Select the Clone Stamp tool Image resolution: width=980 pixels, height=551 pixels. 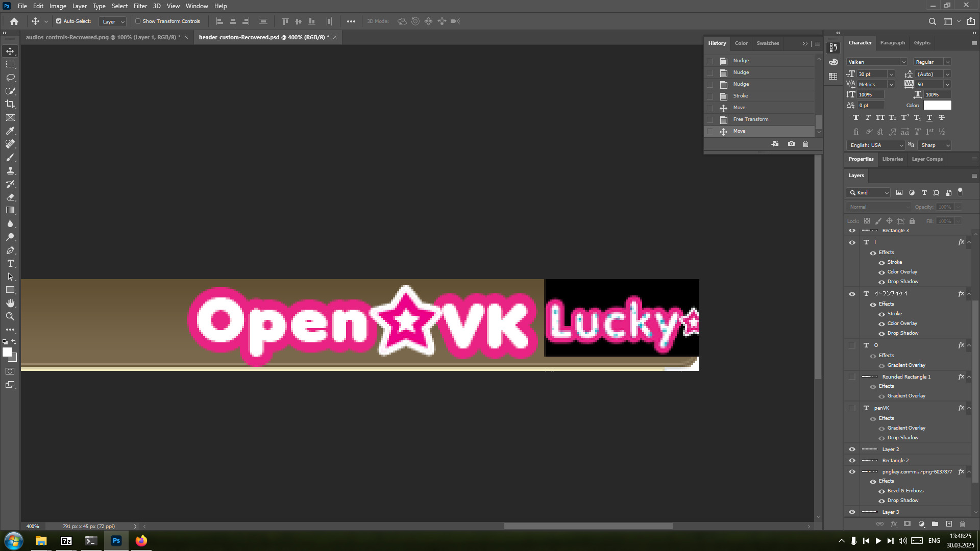click(x=10, y=170)
